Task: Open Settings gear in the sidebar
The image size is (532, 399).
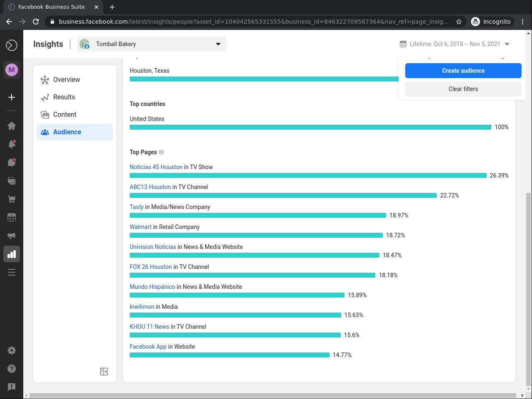Action: [x=12, y=350]
